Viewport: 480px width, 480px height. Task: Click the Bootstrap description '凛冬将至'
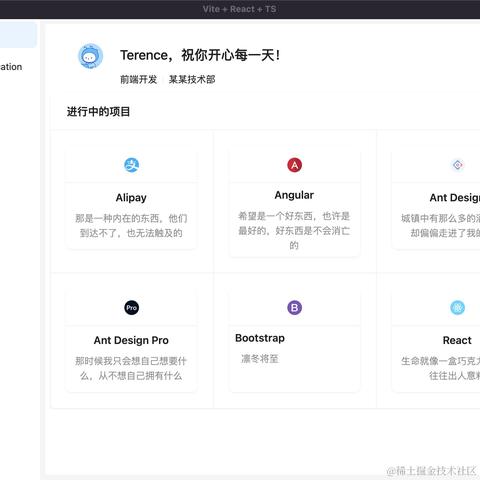pyautogui.click(x=260, y=359)
